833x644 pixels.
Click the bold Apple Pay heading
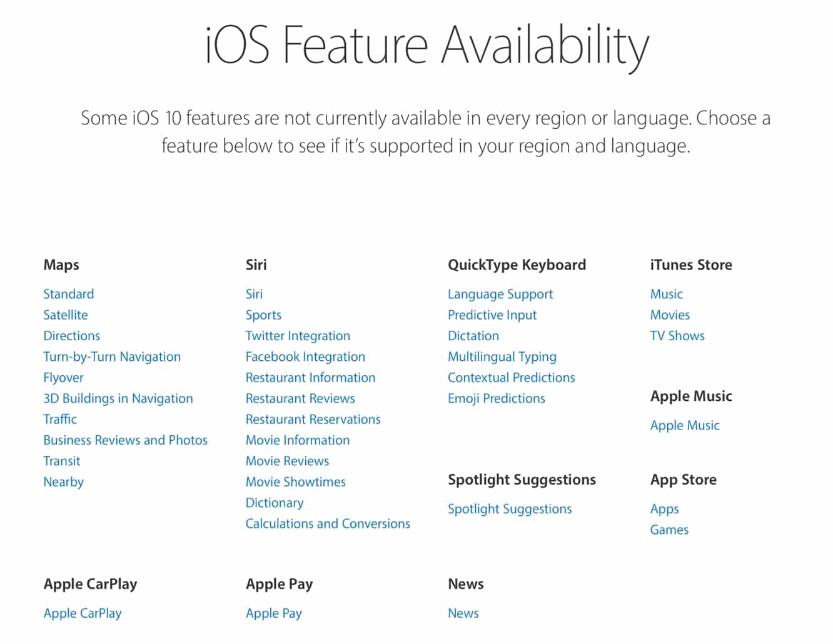[280, 585]
